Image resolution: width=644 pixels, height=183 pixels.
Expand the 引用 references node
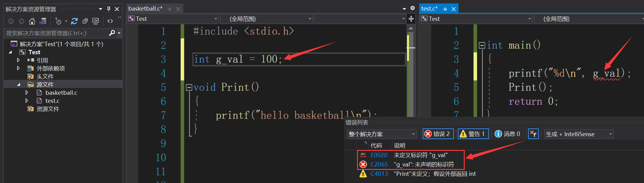(18, 60)
